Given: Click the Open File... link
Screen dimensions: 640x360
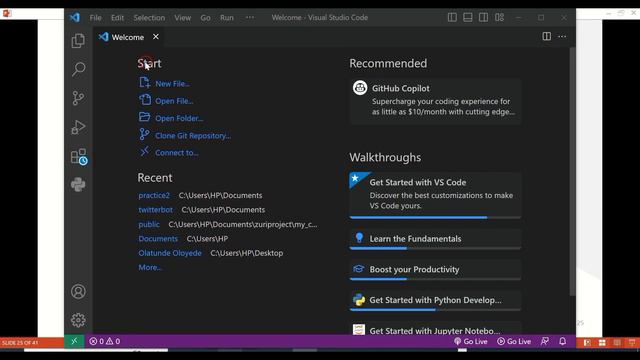Looking at the screenshot, I should (x=174, y=101).
